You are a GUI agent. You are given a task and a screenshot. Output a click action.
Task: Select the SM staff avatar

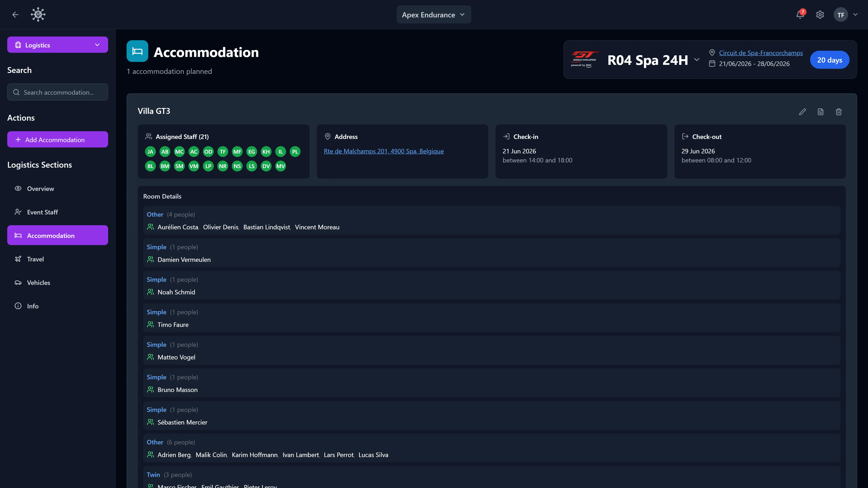pos(179,166)
